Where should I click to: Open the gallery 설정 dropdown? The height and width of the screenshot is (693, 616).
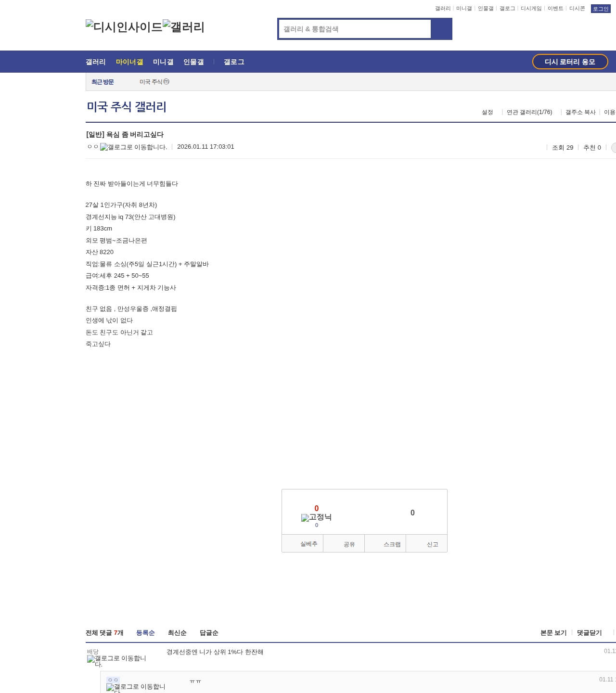(x=488, y=112)
